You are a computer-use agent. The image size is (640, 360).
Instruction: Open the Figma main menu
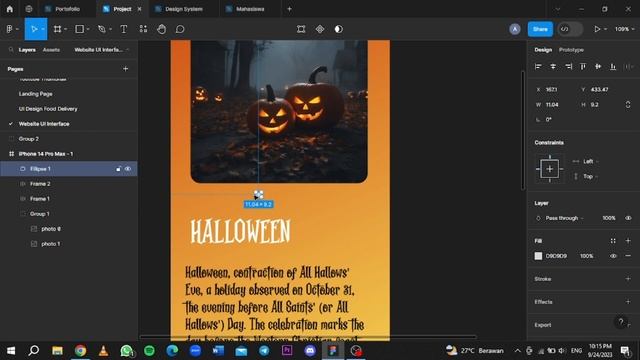coord(9,29)
